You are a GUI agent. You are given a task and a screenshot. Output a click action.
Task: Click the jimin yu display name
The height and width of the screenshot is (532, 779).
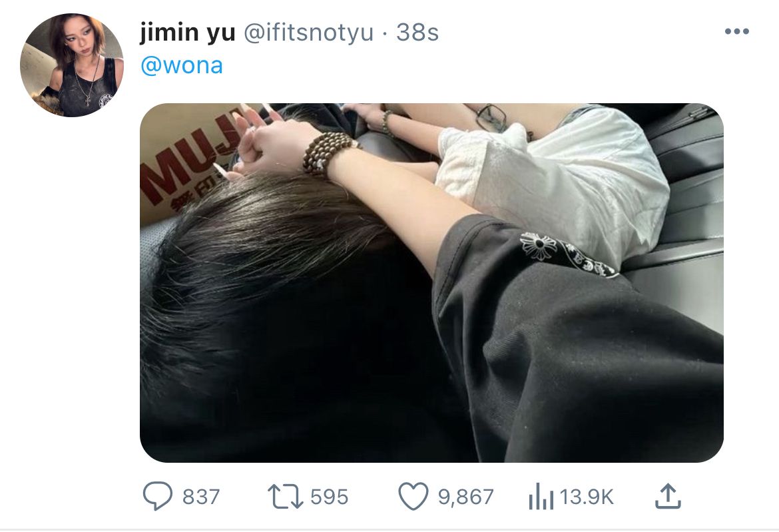[x=188, y=33]
